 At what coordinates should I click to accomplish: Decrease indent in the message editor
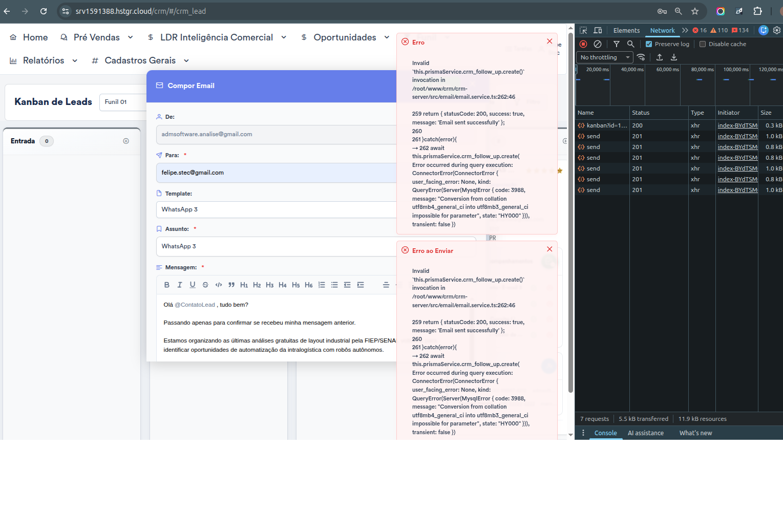pyautogui.click(x=347, y=285)
